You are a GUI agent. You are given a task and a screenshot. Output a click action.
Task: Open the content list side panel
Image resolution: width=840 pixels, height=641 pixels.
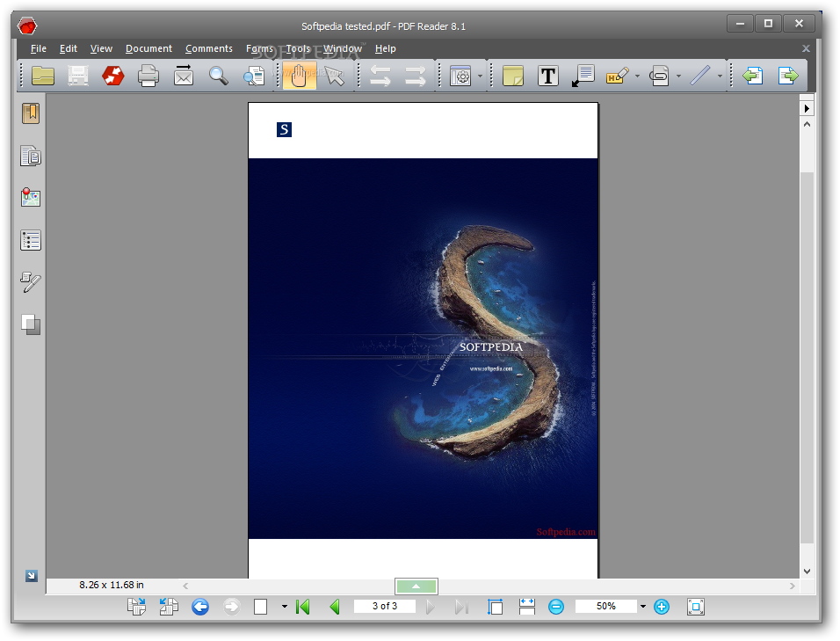click(x=31, y=240)
